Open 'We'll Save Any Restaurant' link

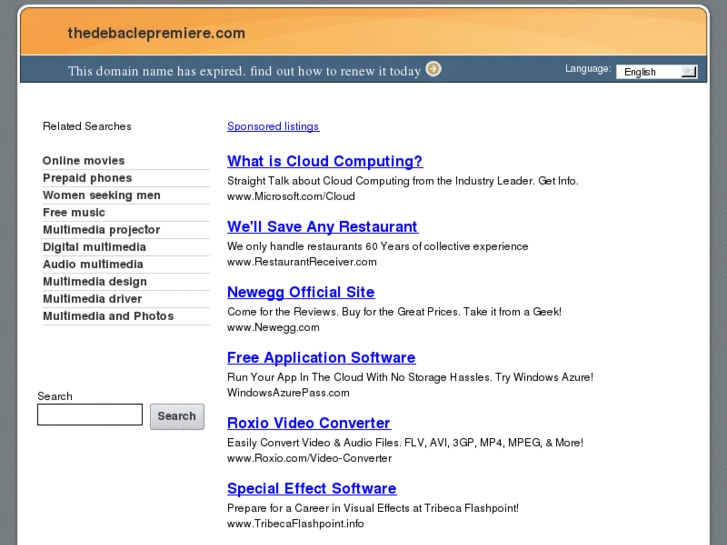322,226
